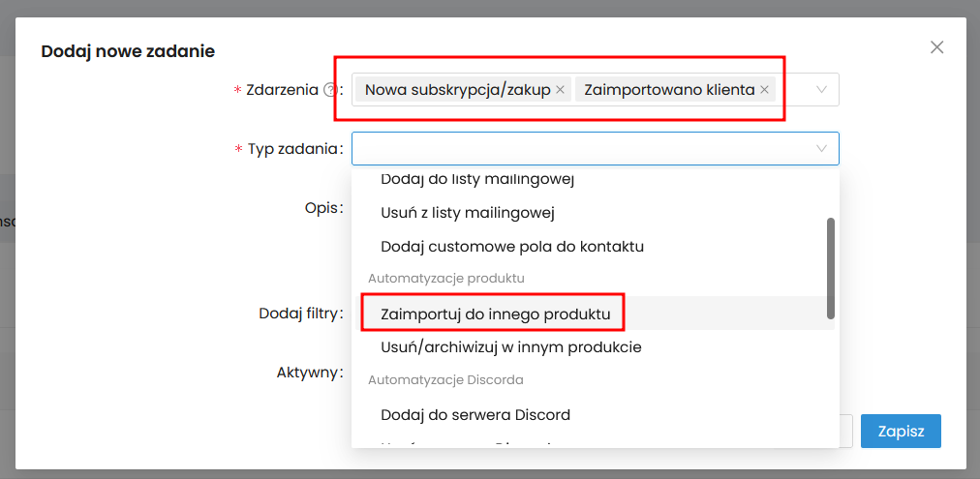Click the task type list scrollbar
The width and height of the screenshot is (980, 479).
pyautogui.click(x=830, y=268)
